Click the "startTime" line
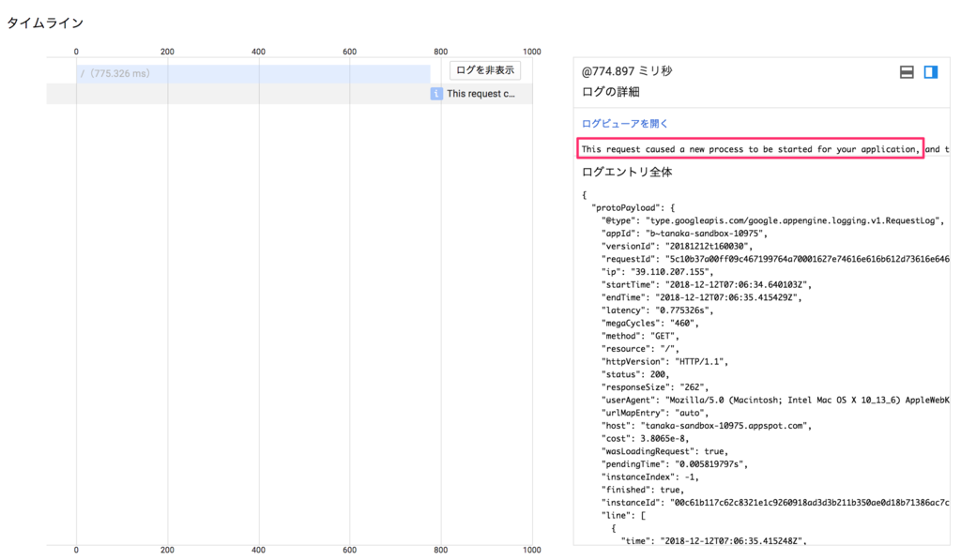This screenshot has width=961, height=560. pos(706,285)
